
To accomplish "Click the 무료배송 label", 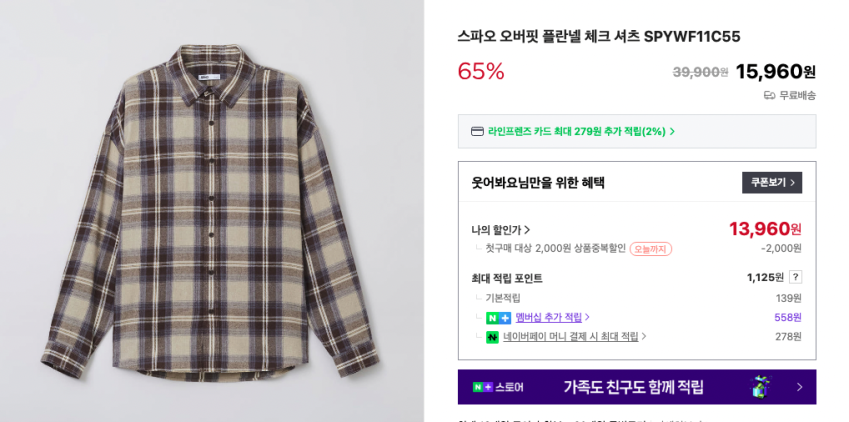I will tap(797, 95).
